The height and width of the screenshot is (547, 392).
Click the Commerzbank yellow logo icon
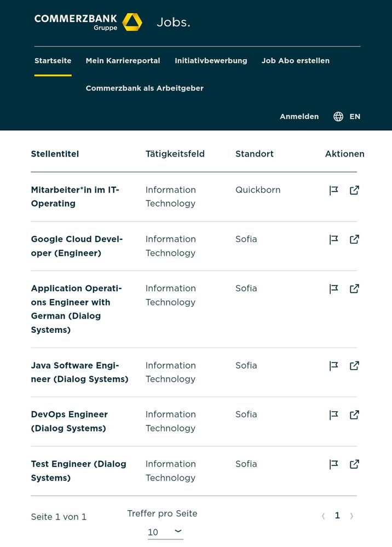coord(132,22)
